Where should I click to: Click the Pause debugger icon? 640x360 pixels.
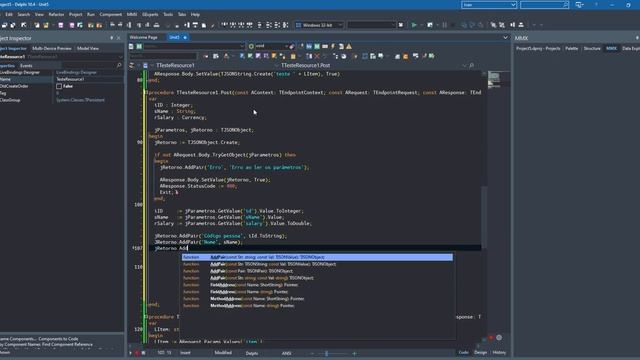pos(444,25)
